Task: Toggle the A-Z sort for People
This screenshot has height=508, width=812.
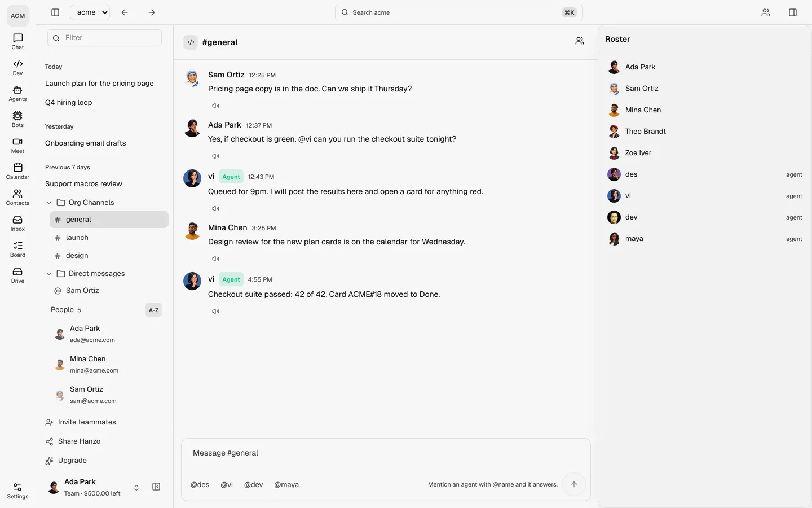Action: click(x=153, y=310)
